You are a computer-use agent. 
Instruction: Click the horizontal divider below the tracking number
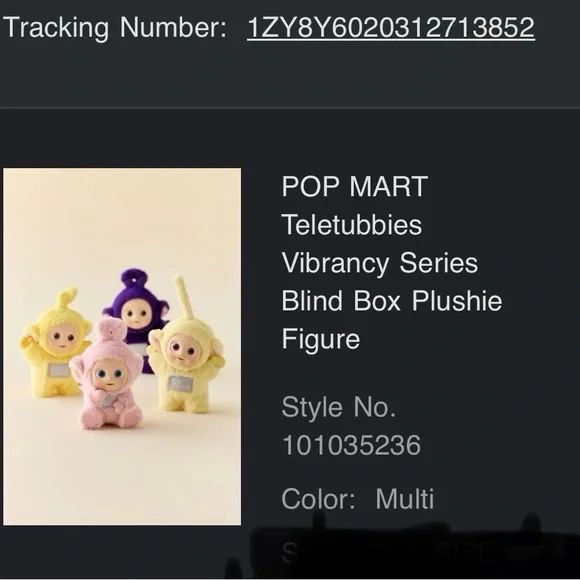tap(290, 108)
